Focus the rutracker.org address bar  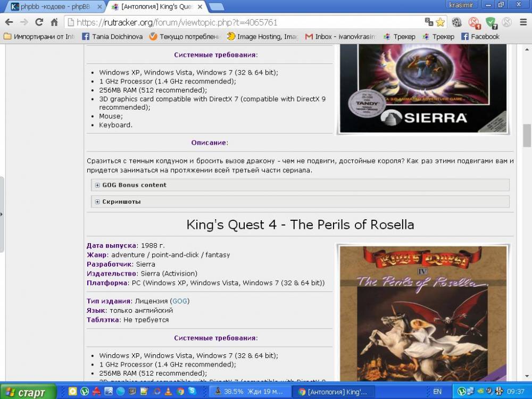[251, 22]
